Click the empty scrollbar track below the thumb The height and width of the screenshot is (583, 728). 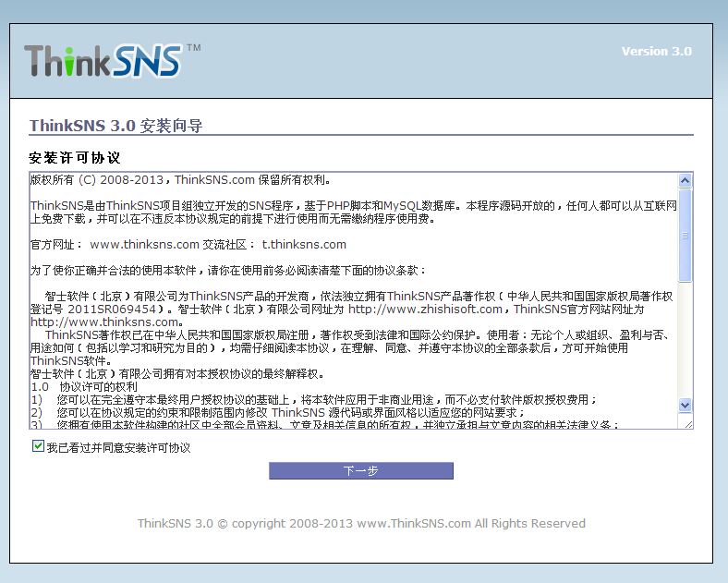(x=685, y=342)
